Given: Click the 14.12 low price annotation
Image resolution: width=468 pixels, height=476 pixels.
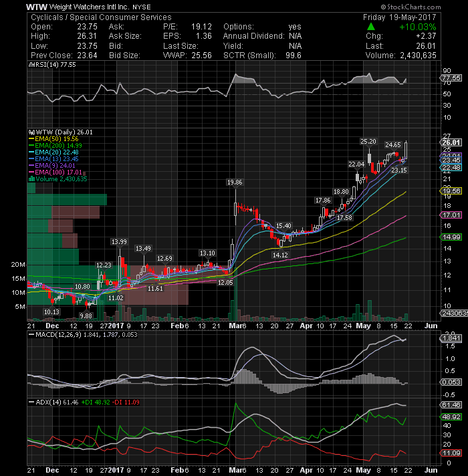Looking at the screenshot, I should tap(280, 255).
